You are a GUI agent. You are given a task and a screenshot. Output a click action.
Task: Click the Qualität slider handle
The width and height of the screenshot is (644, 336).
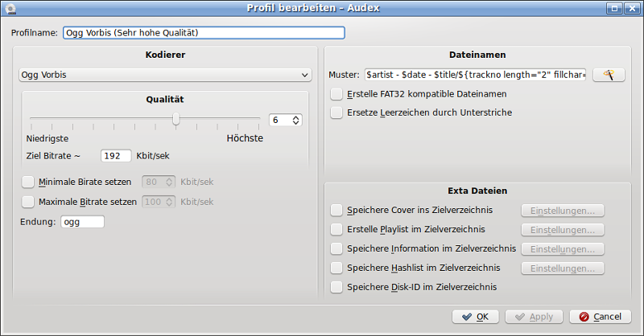(x=175, y=119)
